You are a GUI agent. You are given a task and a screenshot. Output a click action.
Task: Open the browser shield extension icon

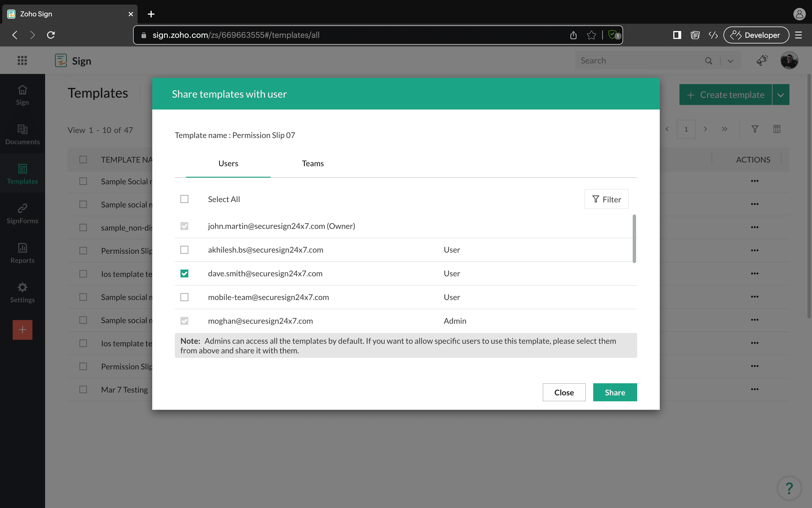coord(614,35)
